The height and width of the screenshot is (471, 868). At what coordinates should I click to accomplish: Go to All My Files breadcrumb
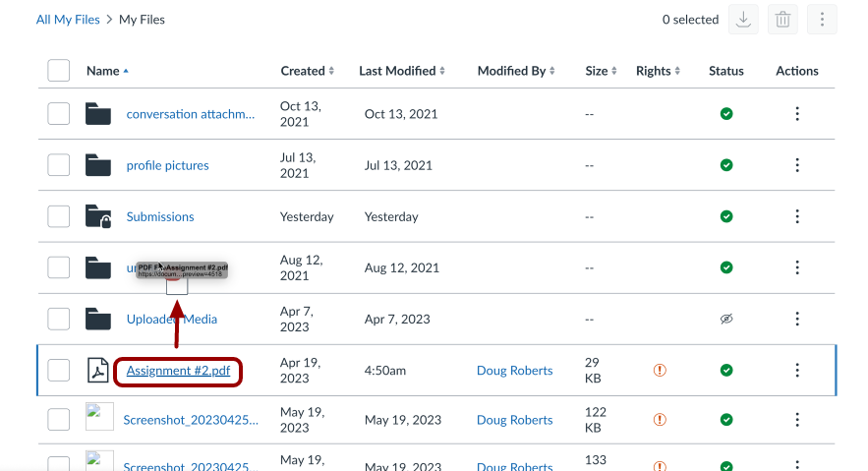point(68,20)
